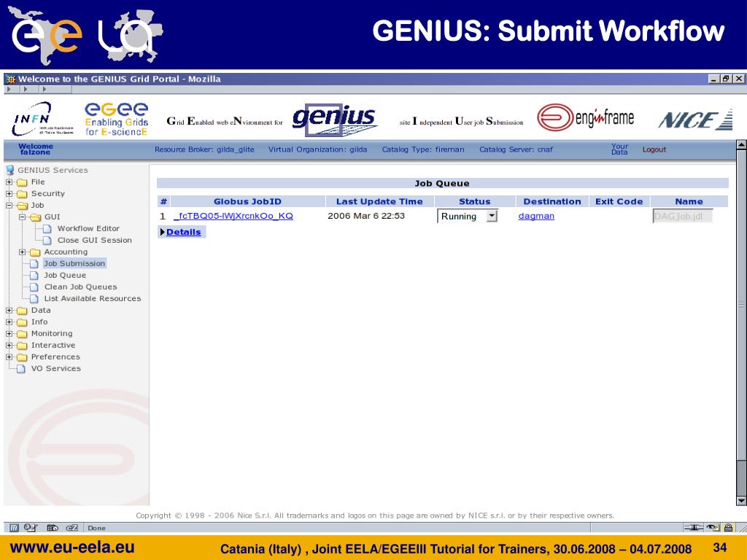Open the Your Data link
The height and width of the screenshot is (560, 747).
(620, 149)
